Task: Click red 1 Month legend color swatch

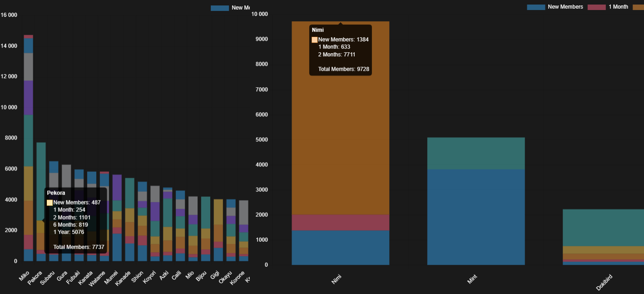Action: point(597,7)
